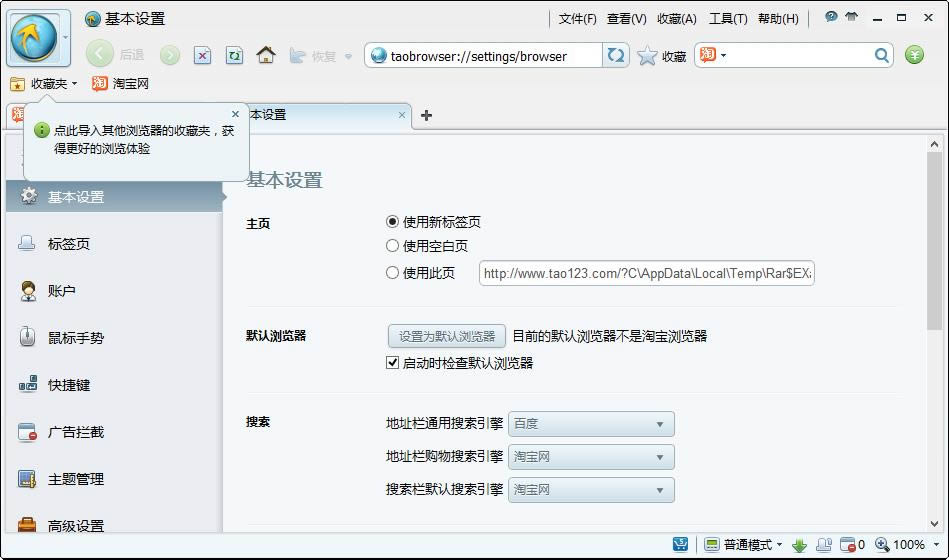Click the scrollbar down arrow

[934, 524]
